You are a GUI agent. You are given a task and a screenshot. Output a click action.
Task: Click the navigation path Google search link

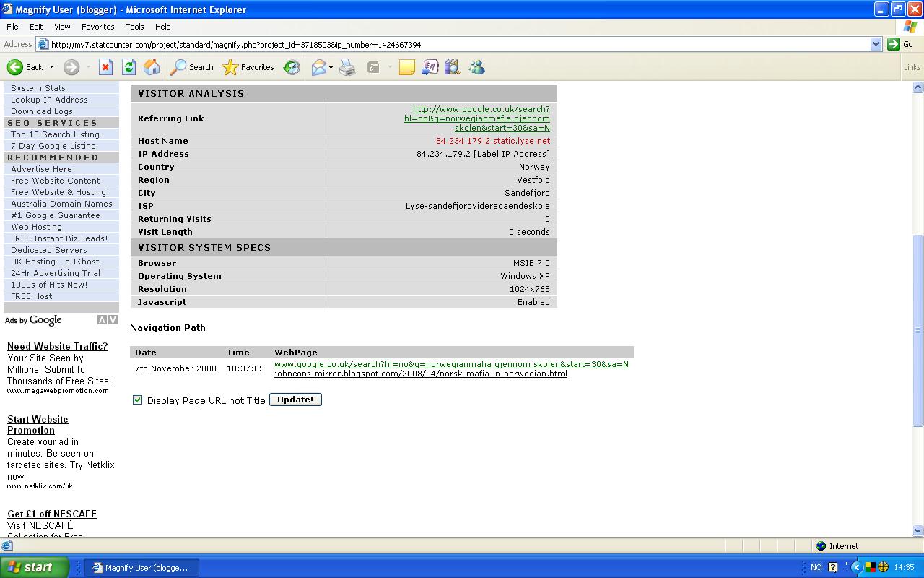(x=451, y=364)
